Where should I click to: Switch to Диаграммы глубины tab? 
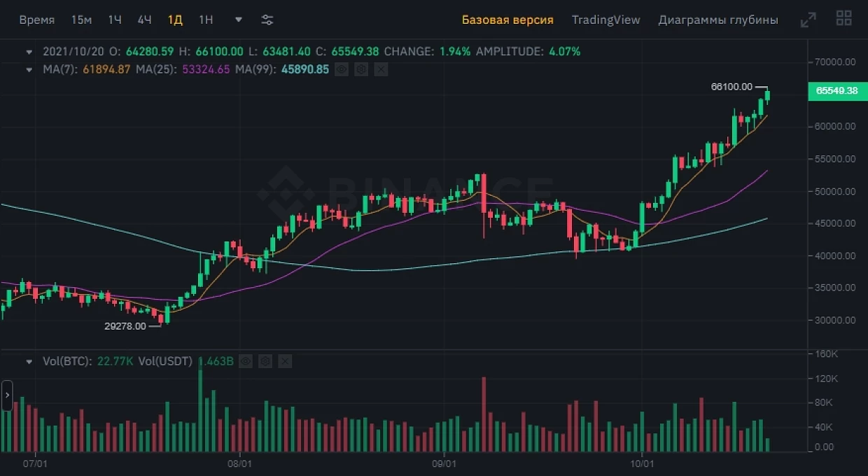tap(718, 20)
